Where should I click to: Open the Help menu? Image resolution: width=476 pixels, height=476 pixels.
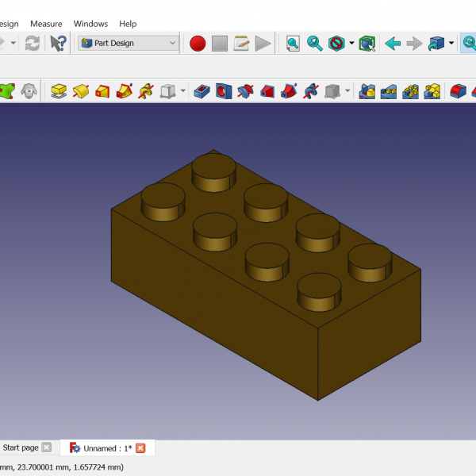click(x=128, y=24)
